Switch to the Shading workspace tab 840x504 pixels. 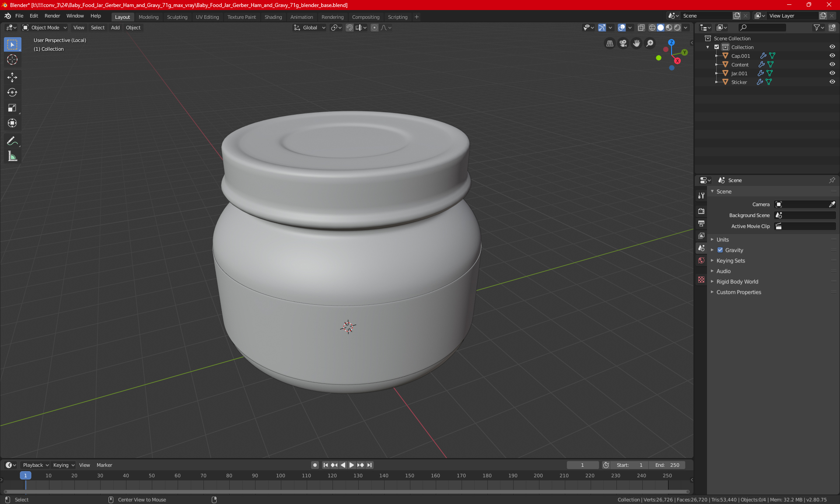point(273,17)
